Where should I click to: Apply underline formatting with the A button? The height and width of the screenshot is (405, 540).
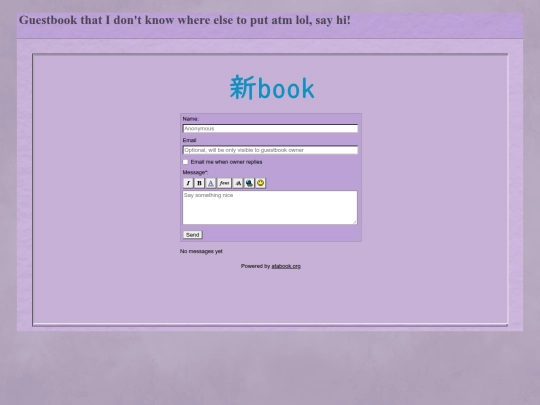click(211, 183)
